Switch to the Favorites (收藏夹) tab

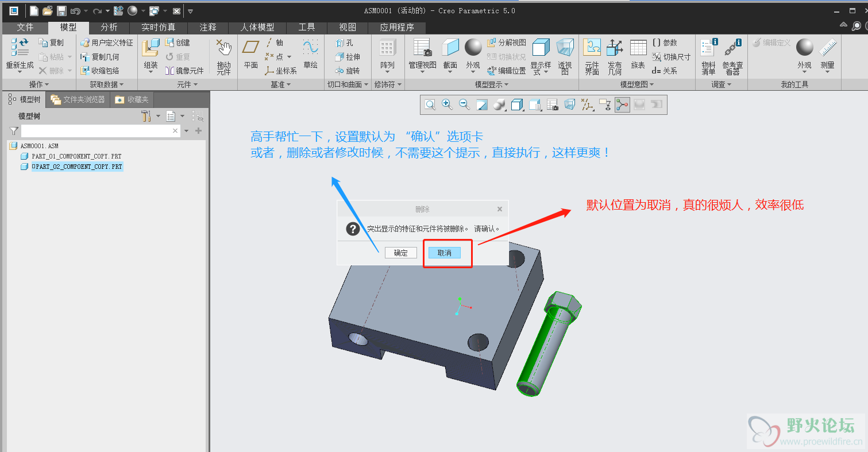(x=132, y=99)
